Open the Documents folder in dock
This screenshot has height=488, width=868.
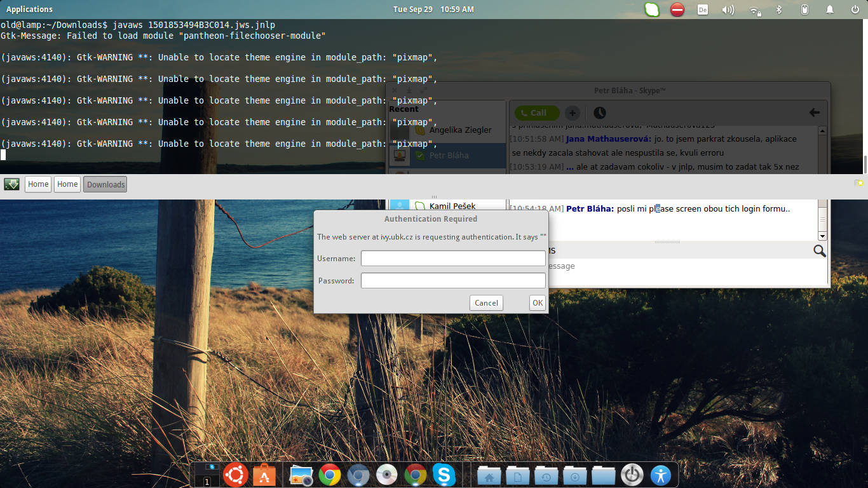(518, 475)
